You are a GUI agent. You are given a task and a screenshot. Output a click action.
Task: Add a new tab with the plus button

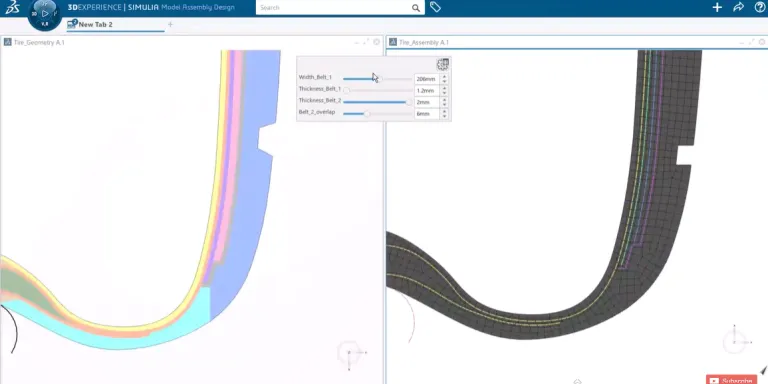[170, 24]
